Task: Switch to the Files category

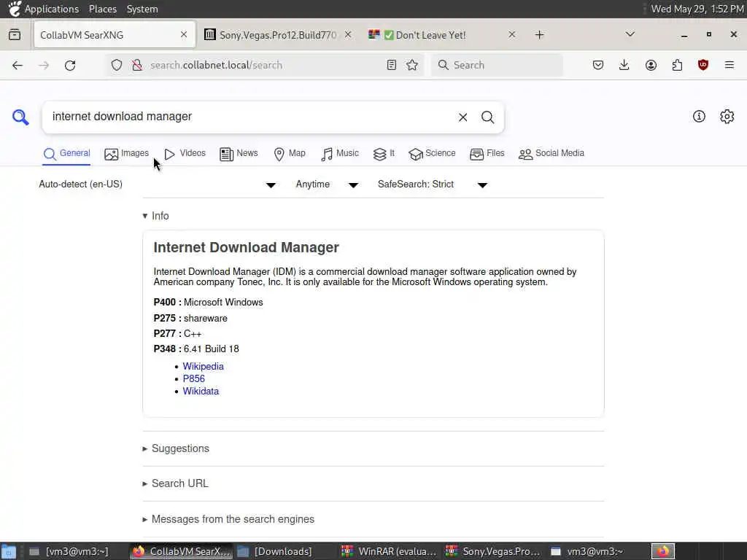Action: pyautogui.click(x=487, y=153)
